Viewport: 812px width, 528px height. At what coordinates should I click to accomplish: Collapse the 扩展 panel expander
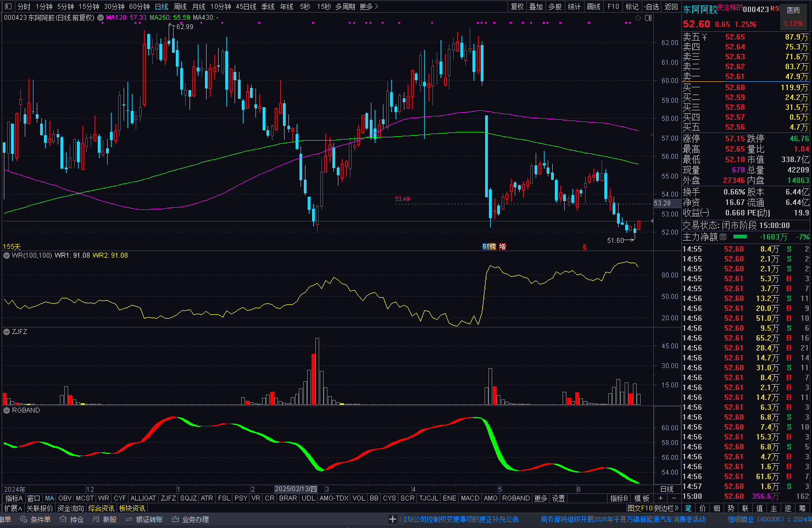click(13, 508)
